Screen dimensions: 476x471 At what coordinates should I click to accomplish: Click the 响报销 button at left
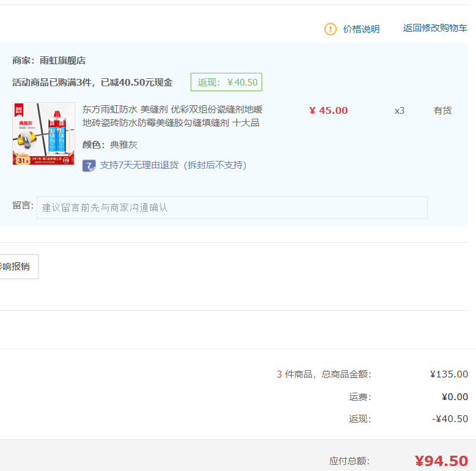(18, 267)
